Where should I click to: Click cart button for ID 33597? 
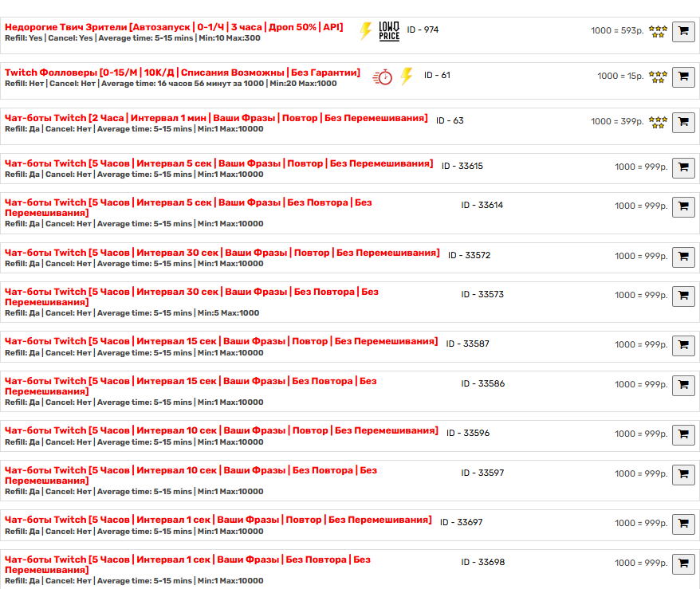(x=683, y=475)
